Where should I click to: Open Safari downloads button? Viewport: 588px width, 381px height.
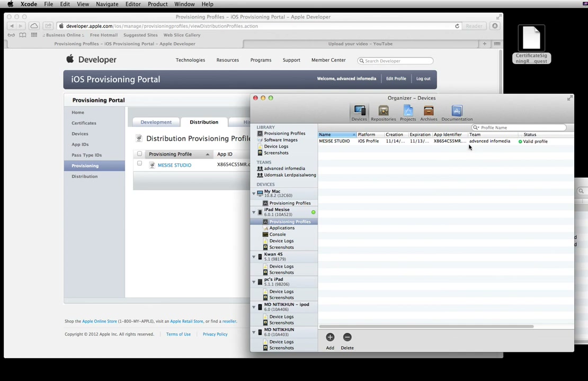(x=495, y=26)
